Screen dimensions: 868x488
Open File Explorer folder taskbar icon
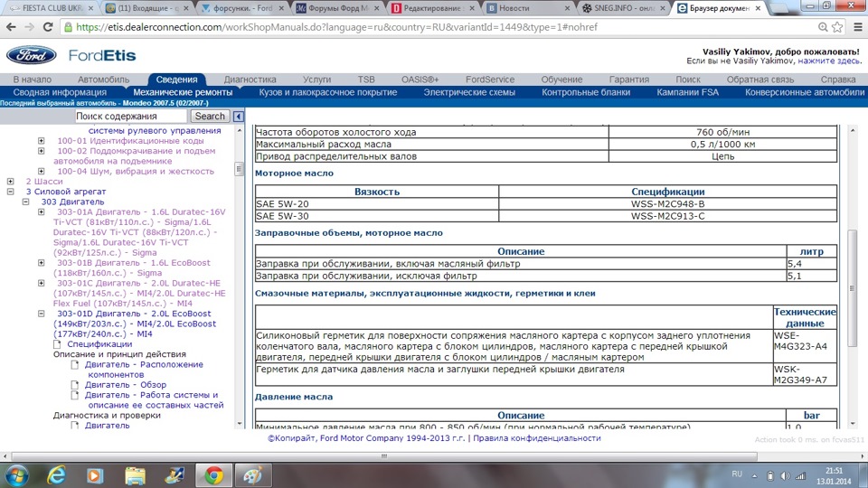tap(135, 475)
